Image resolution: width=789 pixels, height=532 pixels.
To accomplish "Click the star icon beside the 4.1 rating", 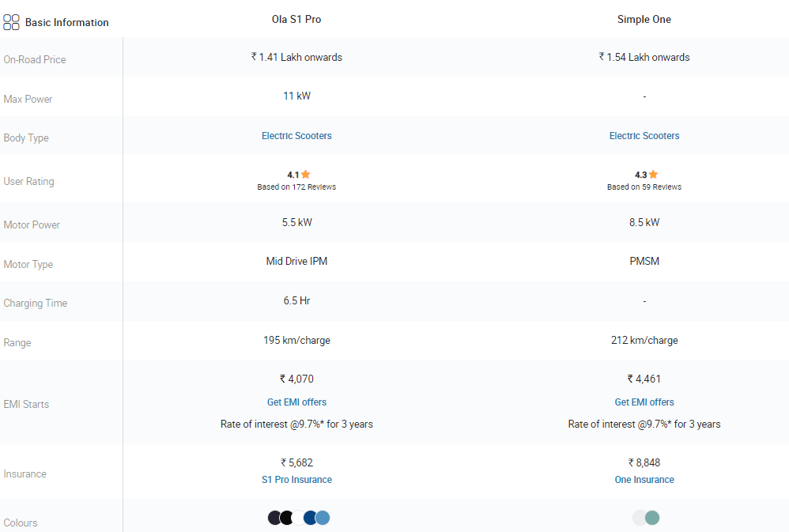I will [305, 174].
